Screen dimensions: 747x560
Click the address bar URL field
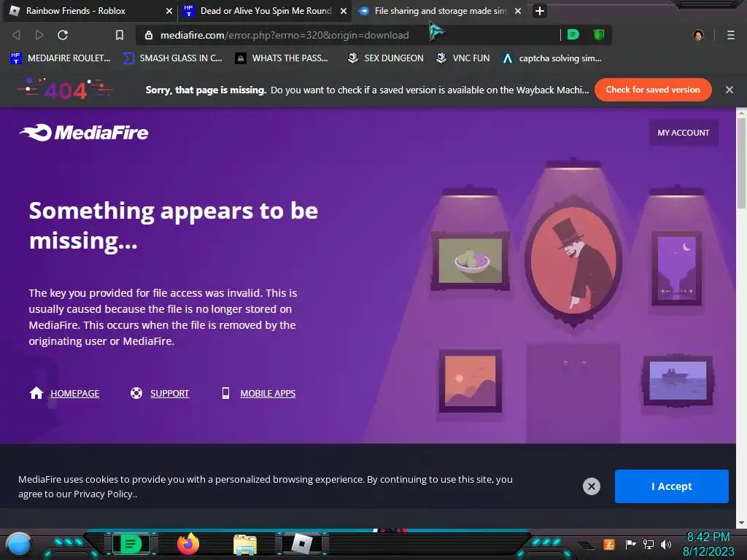tap(348, 35)
